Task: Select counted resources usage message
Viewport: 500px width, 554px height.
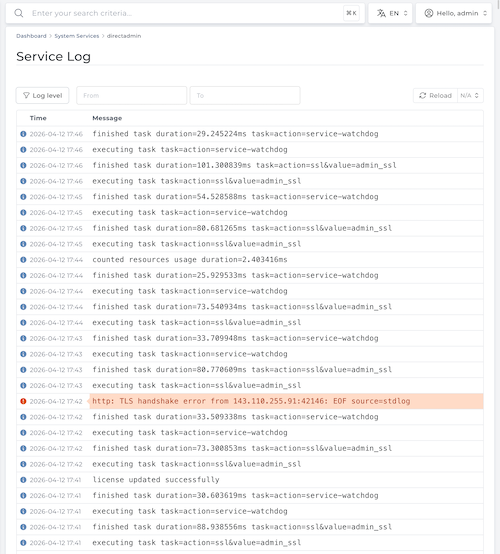Action: [x=190, y=260]
